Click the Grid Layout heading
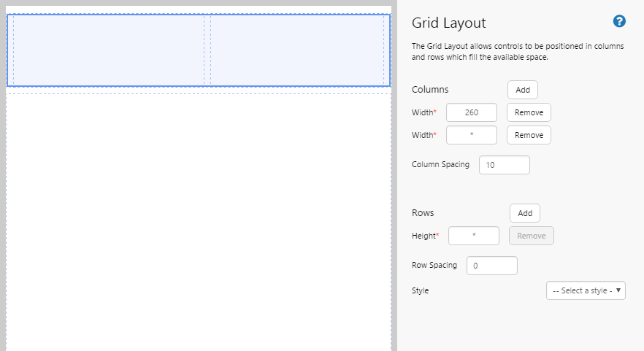 (x=448, y=23)
